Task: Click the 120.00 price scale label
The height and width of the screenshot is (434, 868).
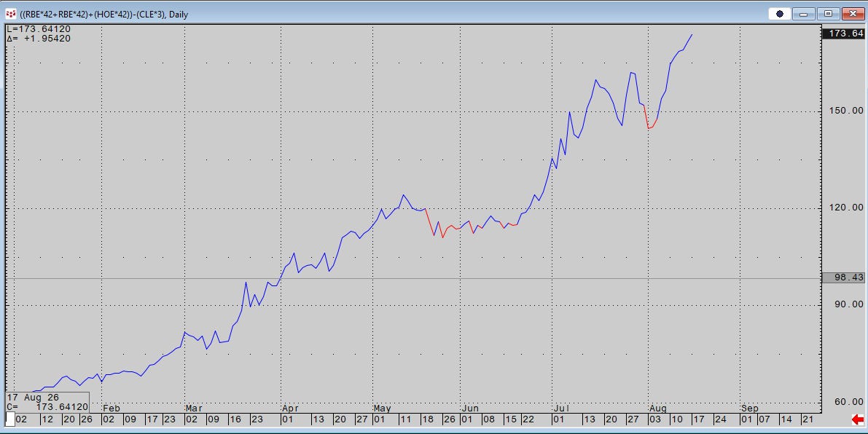Action: (846, 208)
